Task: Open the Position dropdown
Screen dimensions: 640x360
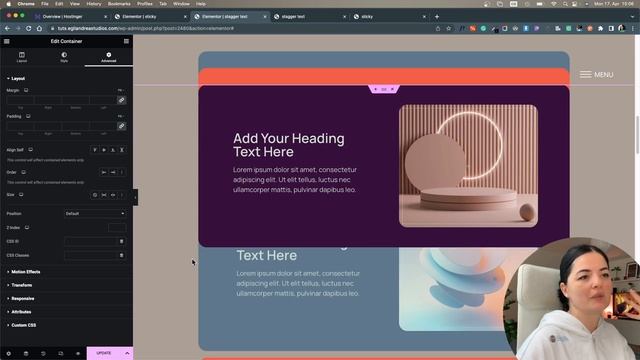Action: [x=95, y=213]
